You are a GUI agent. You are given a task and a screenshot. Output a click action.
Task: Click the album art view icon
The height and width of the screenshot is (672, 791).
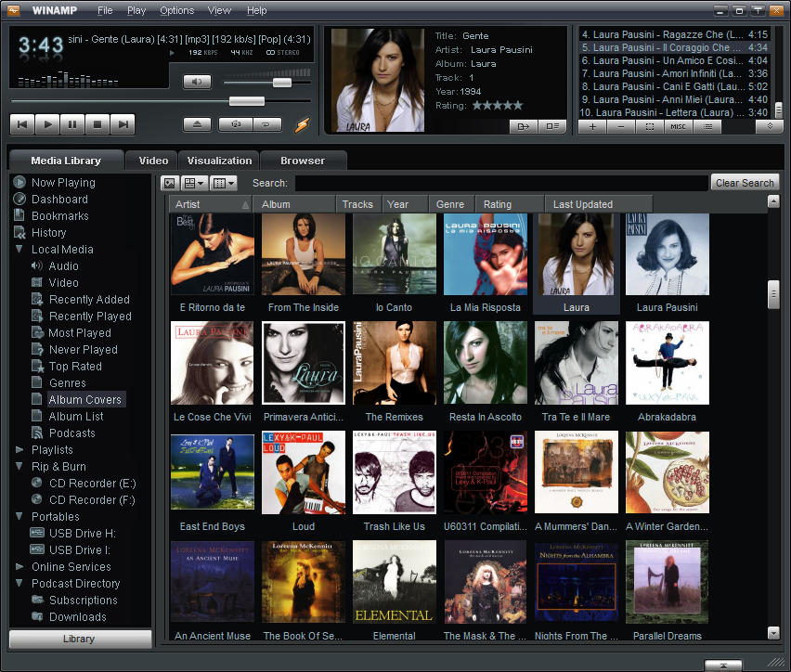[x=170, y=183]
